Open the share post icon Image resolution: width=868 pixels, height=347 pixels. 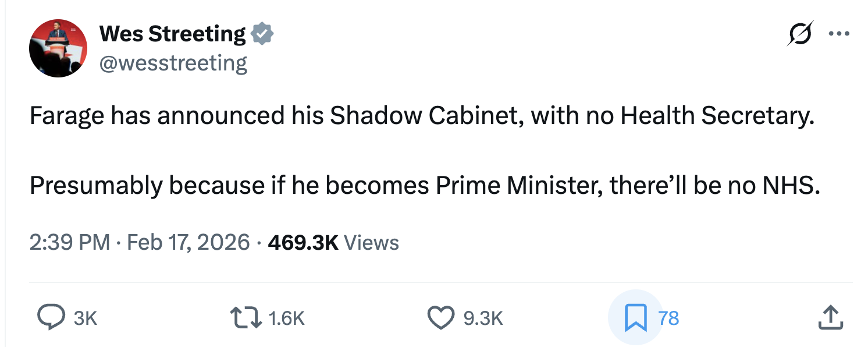[x=830, y=318]
